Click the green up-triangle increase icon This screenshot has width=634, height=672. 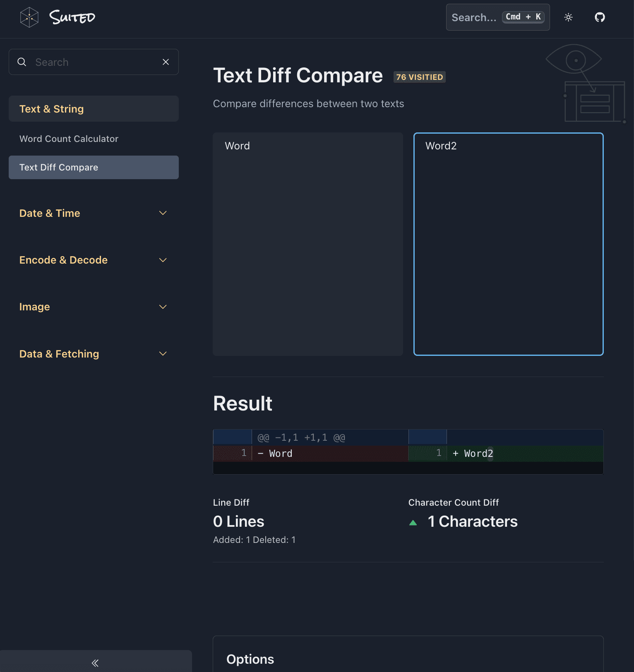tap(413, 523)
